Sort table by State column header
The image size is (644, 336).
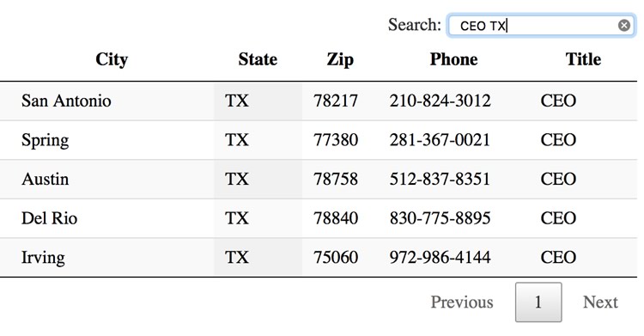(x=258, y=59)
